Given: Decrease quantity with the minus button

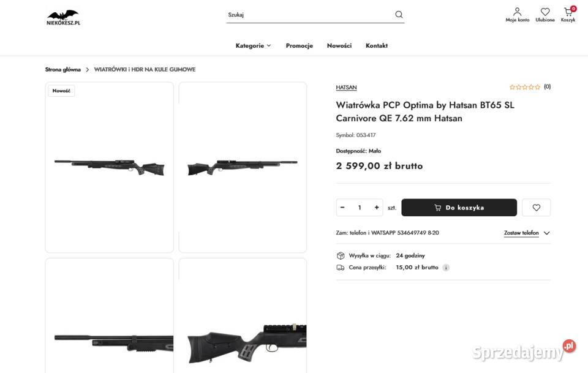Looking at the screenshot, I should click(x=342, y=208).
